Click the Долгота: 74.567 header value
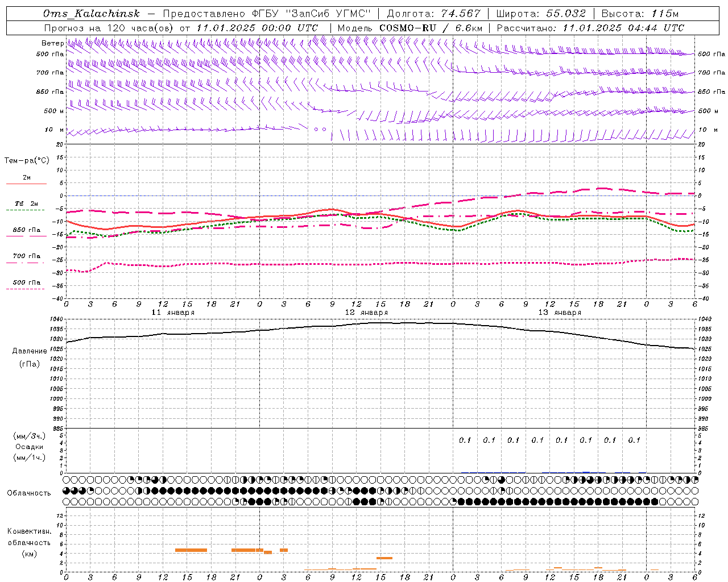The height and width of the screenshot is (582, 728). pos(433,14)
